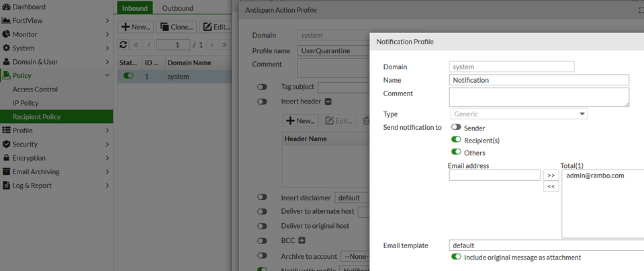The width and height of the screenshot is (644, 271).
Task: Click the Monitor pie chart icon
Action: coord(7,34)
